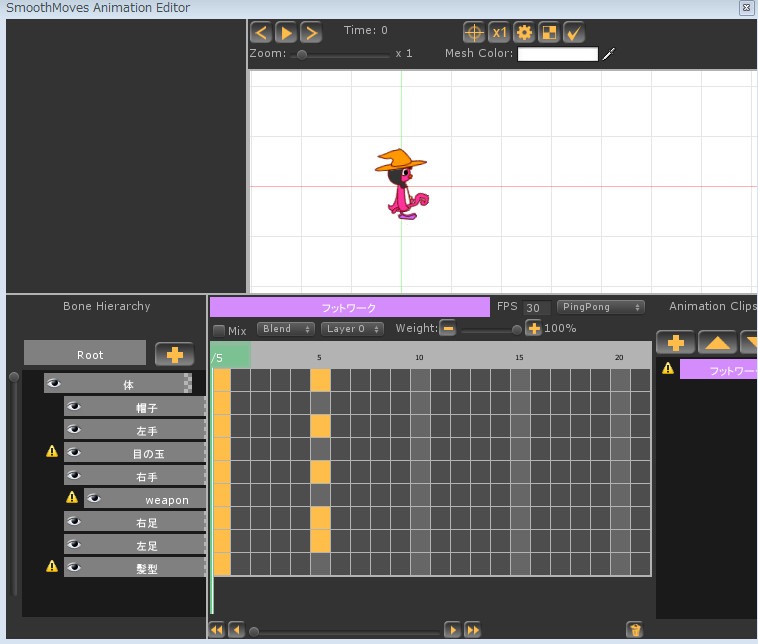Hide the weapon bone via eye icon
758x644 pixels.
point(93,498)
